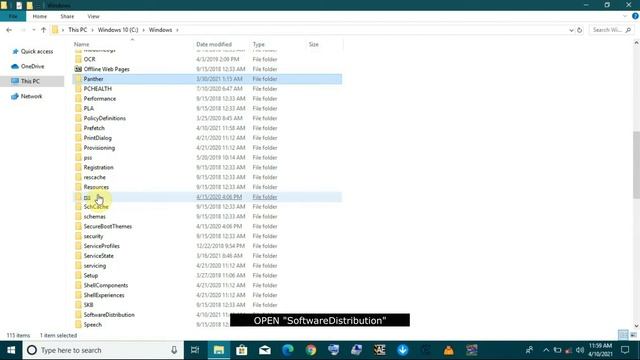Select the Resources folder
The width and height of the screenshot is (640, 360).
point(96,187)
